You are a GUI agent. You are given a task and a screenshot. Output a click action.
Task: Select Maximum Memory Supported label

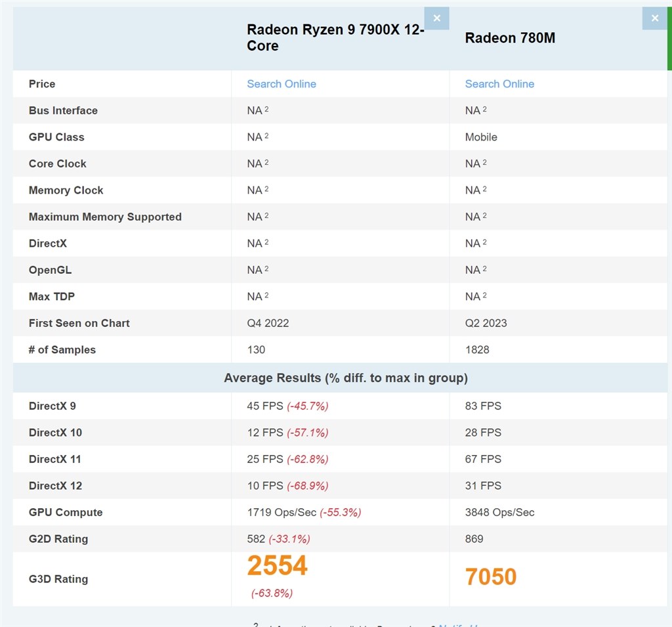click(x=105, y=217)
